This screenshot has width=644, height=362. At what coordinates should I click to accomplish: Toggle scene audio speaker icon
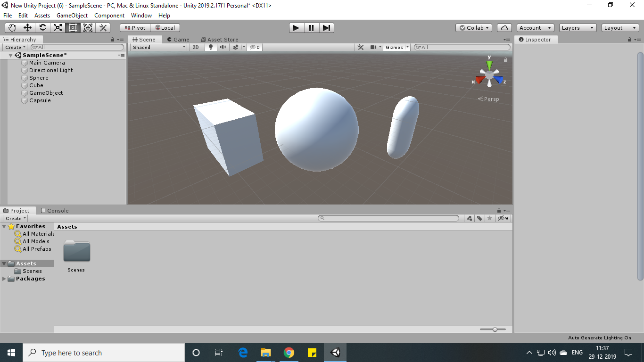click(223, 47)
